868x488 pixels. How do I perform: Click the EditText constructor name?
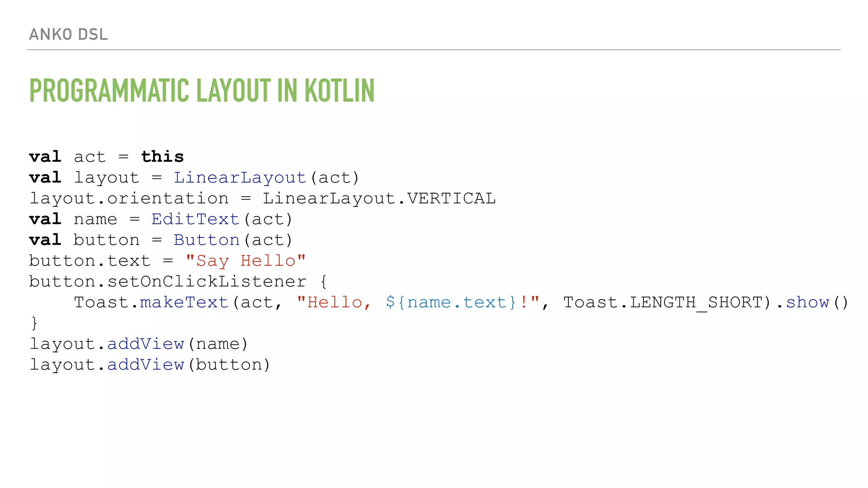tap(195, 219)
